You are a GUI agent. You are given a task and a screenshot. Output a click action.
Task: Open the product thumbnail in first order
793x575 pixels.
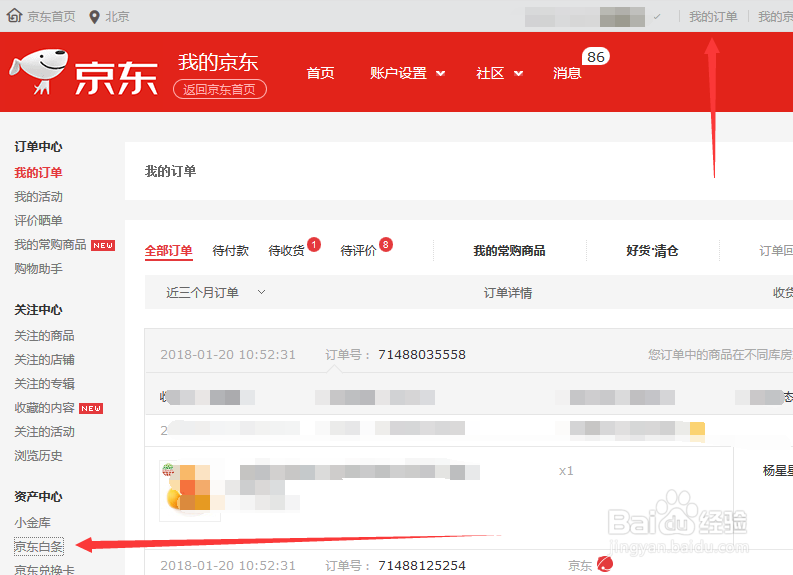(x=190, y=490)
